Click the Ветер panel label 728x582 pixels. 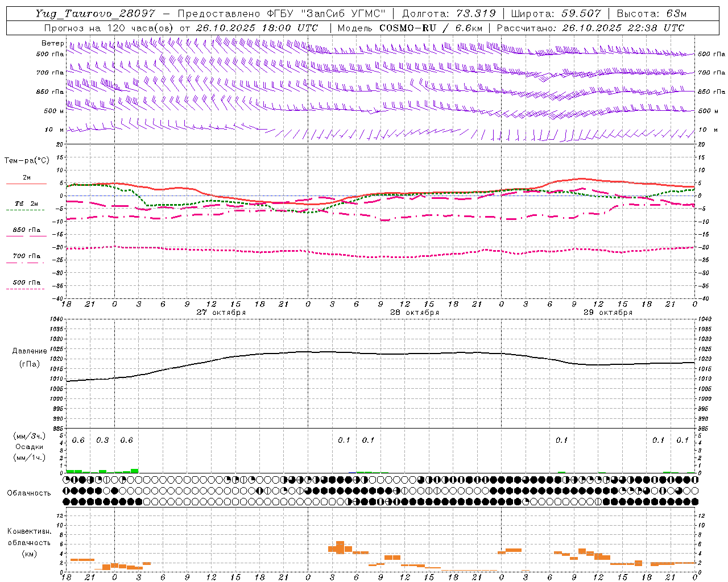(52, 43)
